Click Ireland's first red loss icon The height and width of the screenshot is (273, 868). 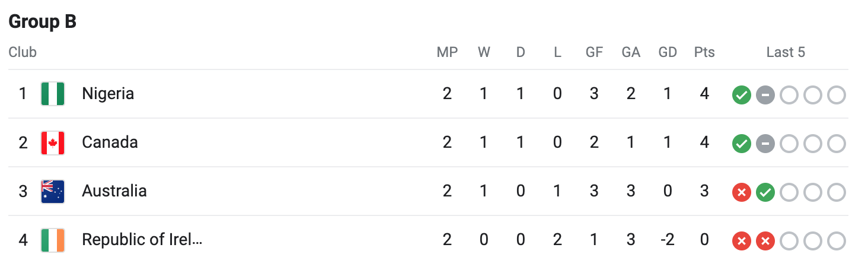pos(742,241)
